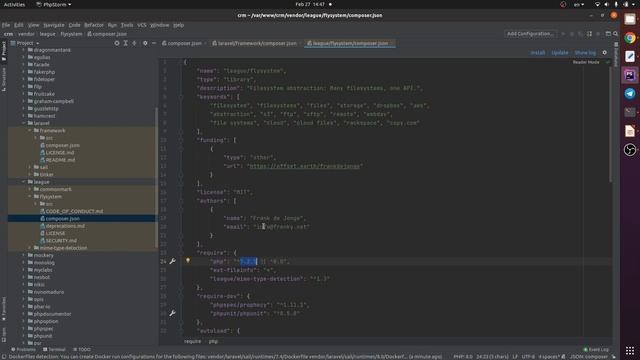Click the yellow lightbulb intention icon
640x360 pixels.
tap(188, 260)
